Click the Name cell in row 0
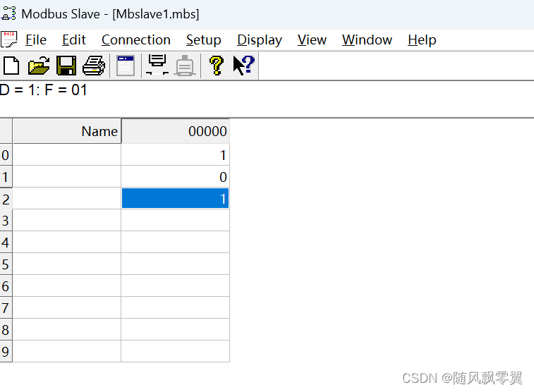 67,155
